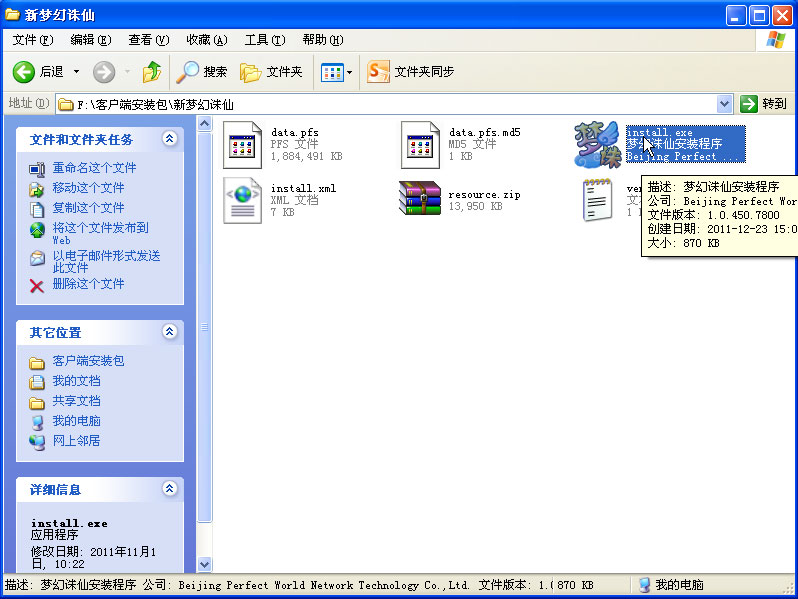Image resolution: width=798 pixels, height=599 pixels.
Task: Click the address bar path field
Action: click(390, 104)
